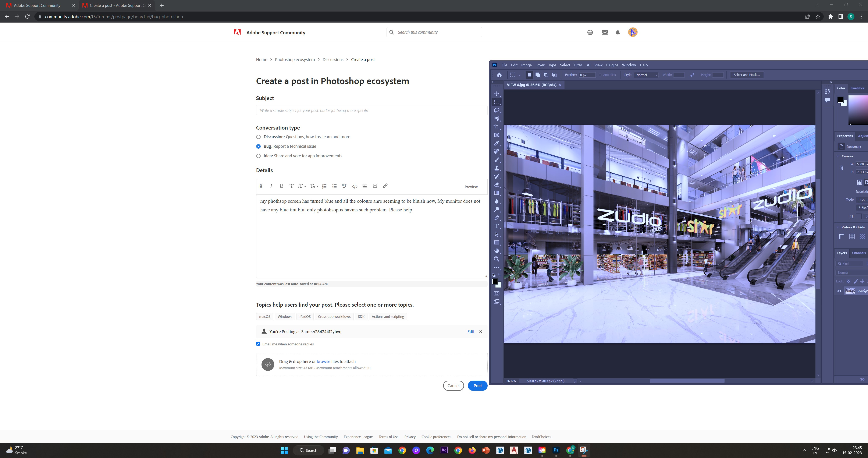
Task: Select the Type tool
Action: click(497, 226)
